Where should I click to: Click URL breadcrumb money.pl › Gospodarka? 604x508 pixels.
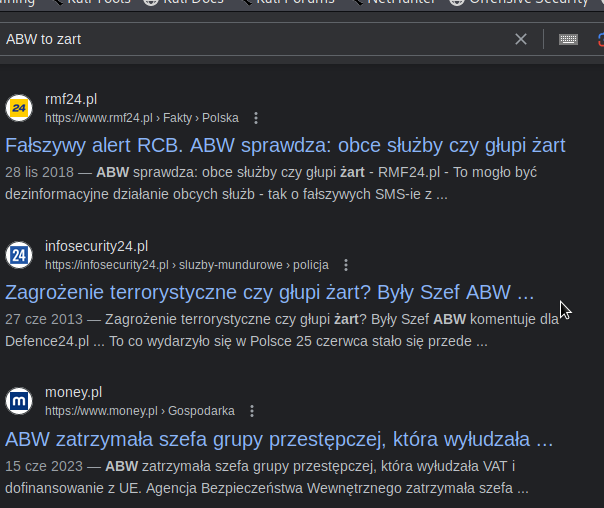pos(140,411)
